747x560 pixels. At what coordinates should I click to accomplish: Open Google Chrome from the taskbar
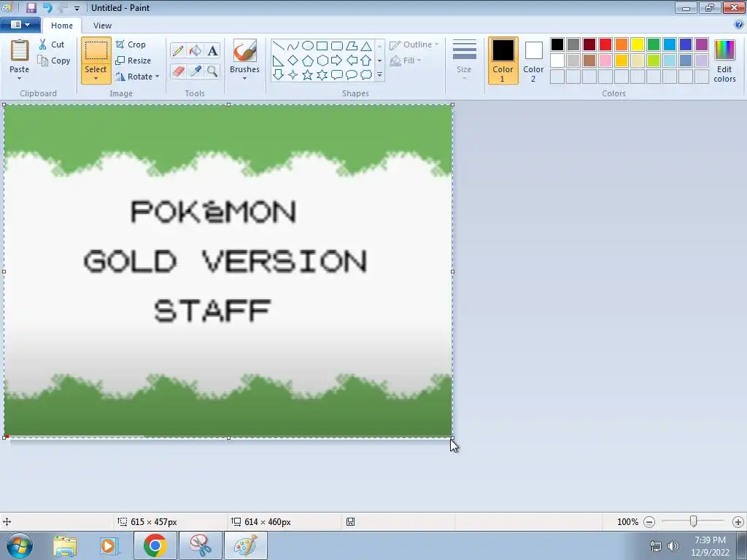155,545
